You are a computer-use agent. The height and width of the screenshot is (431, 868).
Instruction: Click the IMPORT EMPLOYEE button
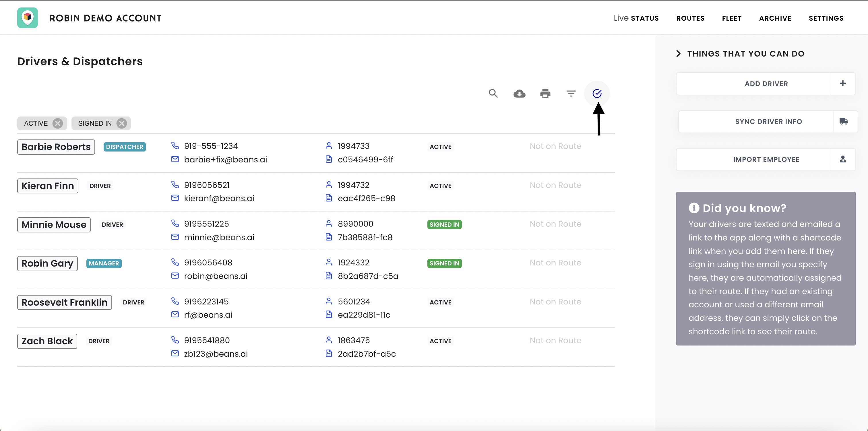pyautogui.click(x=766, y=159)
